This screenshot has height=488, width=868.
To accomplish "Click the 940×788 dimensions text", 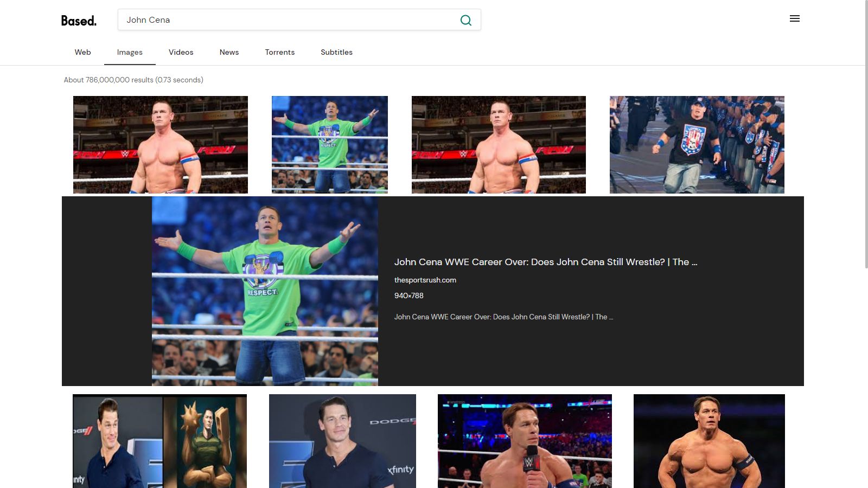I will coord(409,296).
